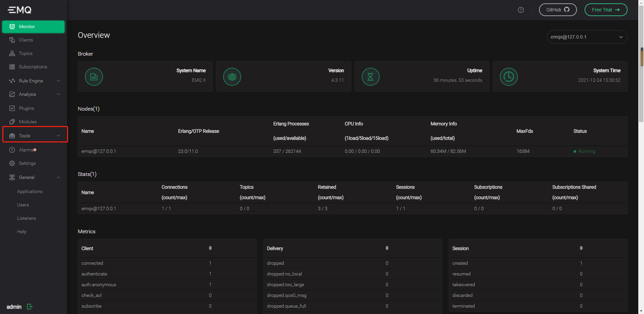Click the Rule Engine sidebar icon
This screenshot has height=314, width=644.
[12, 81]
